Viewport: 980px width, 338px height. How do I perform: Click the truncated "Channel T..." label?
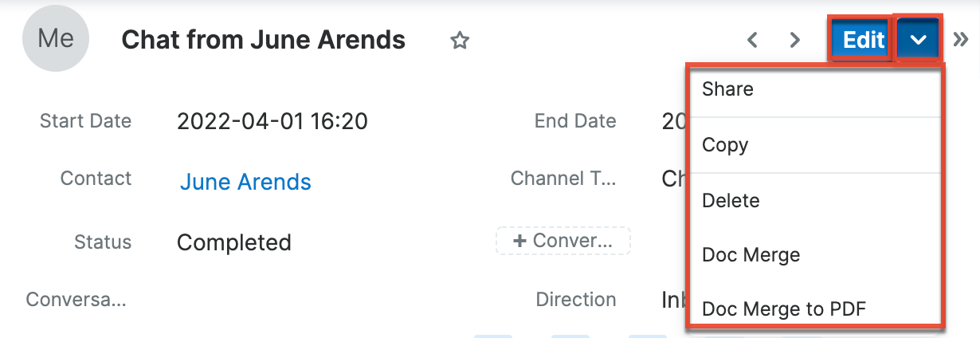pyautogui.click(x=563, y=179)
